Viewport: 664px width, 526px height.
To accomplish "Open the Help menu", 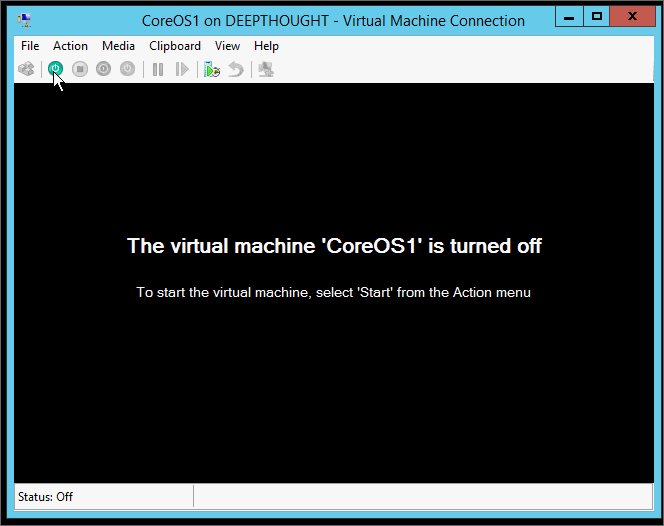I will tap(266, 46).
